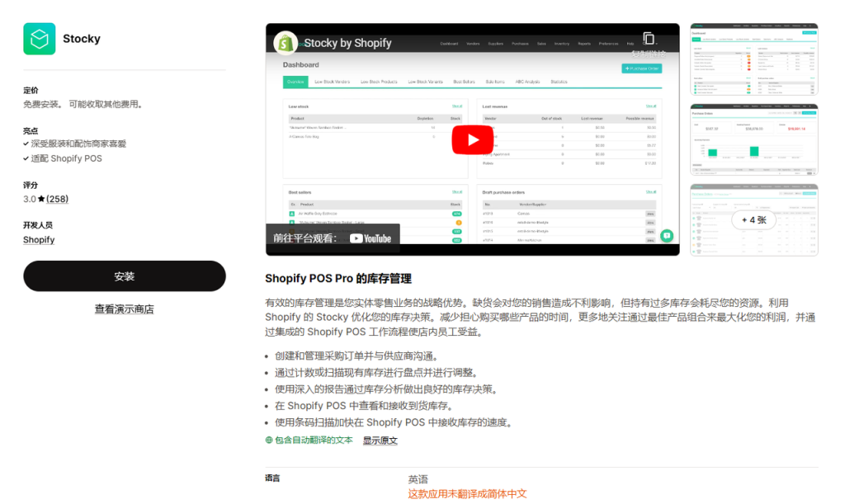Open the green chat bubble on the dashboard
The height and width of the screenshot is (504, 845).
coord(668,236)
